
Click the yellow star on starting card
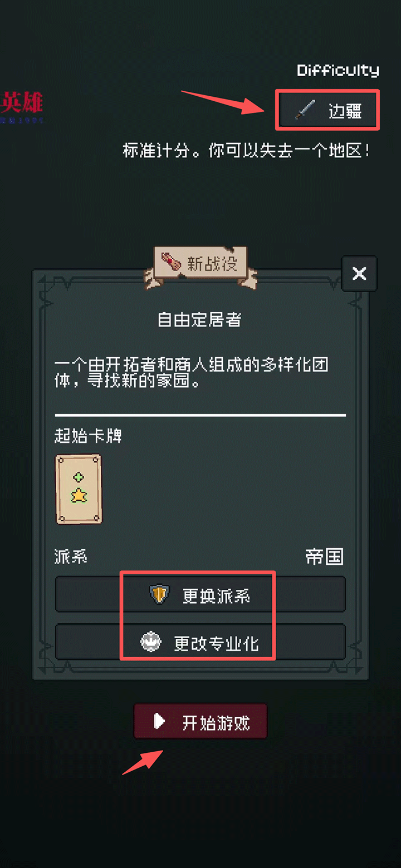[x=79, y=495]
